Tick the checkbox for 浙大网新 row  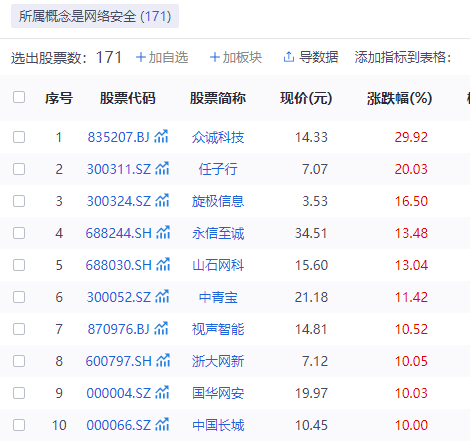coord(19,361)
